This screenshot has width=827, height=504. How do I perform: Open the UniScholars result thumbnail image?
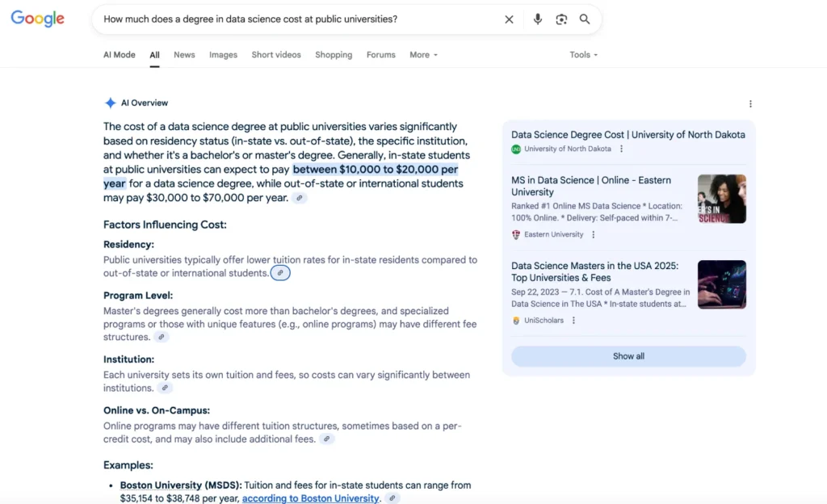[x=721, y=284]
